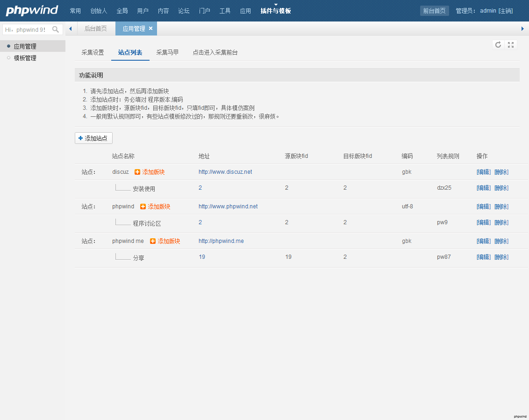The height and width of the screenshot is (420, 529).
Task: Edit the 程序讨论区 board row
Action: [483, 222]
